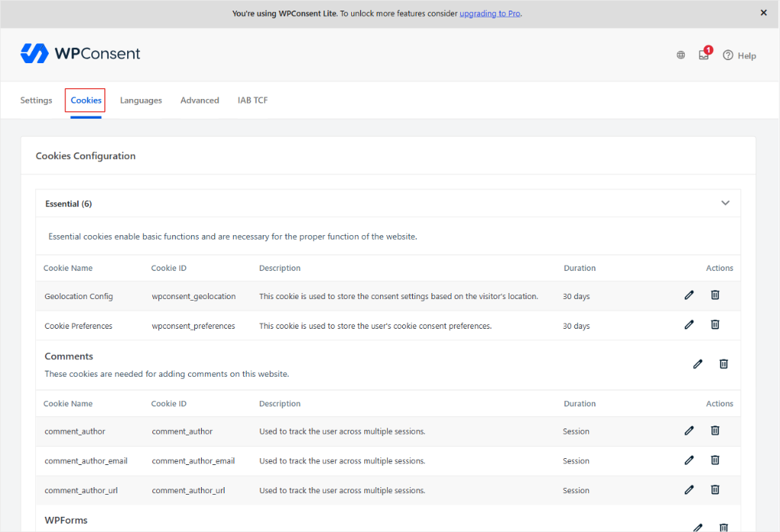The width and height of the screenshot is (780, 532).
Task: Click Session duration for comment_author_url
Action: [x=576, y=490]
